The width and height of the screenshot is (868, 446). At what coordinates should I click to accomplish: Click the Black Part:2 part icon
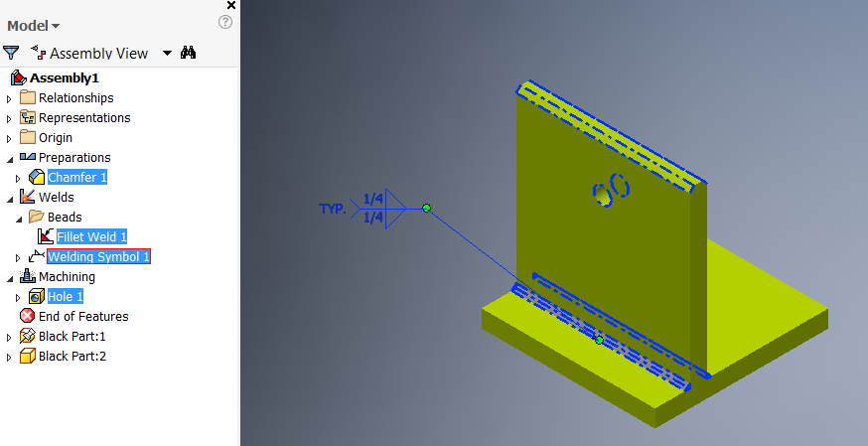coord(28,356)
